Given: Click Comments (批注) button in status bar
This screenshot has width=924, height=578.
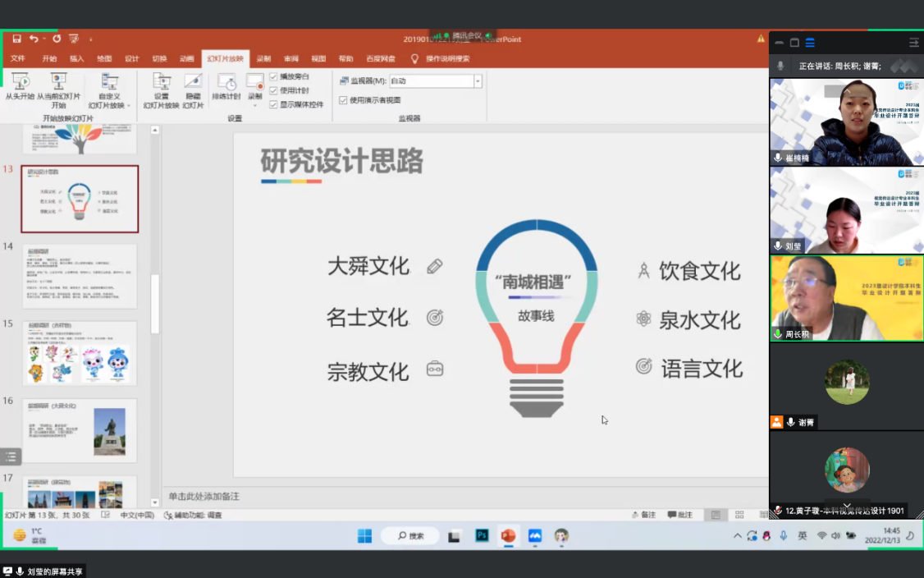Looking at the screenshot, I should 680,515.
